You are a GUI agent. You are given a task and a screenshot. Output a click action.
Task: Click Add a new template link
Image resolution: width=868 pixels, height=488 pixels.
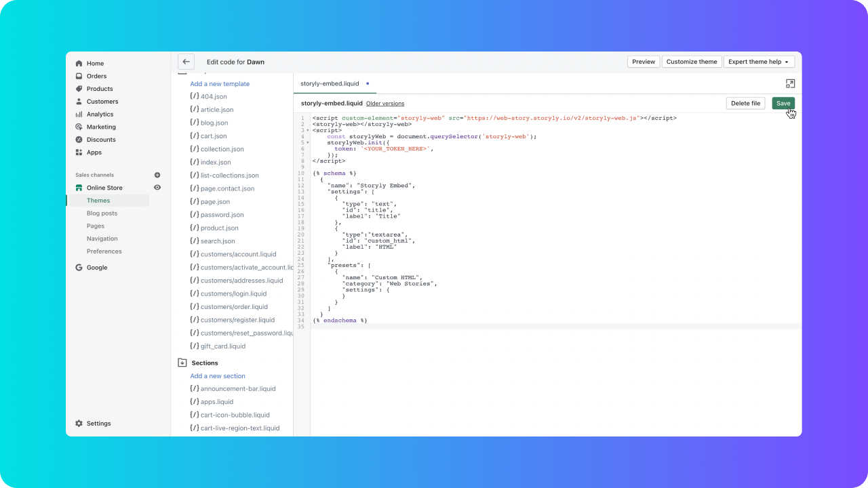[x=220, y=84]
